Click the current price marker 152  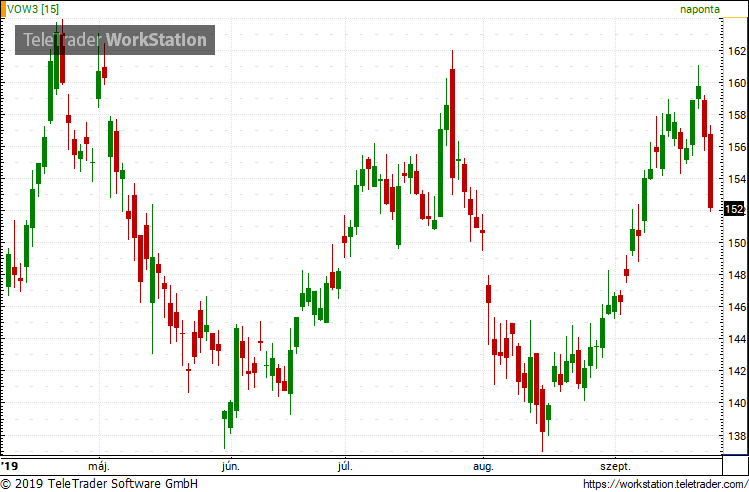pos(734,209)
